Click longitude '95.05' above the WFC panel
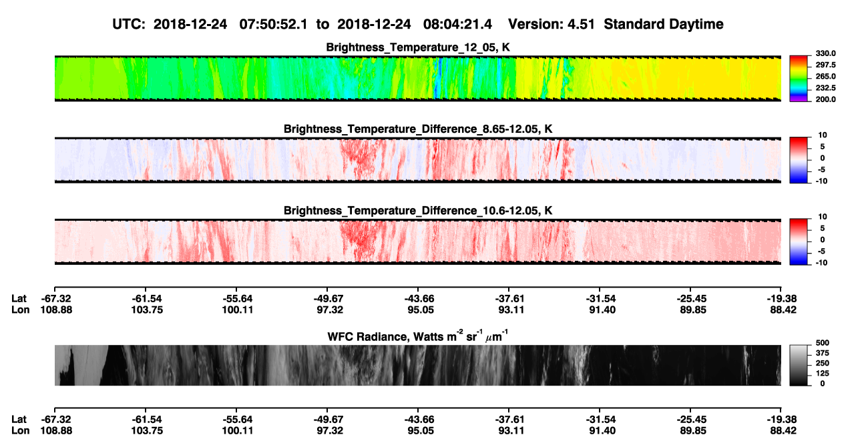This screenshot has width=868, height=445. [x=418, y=310]
